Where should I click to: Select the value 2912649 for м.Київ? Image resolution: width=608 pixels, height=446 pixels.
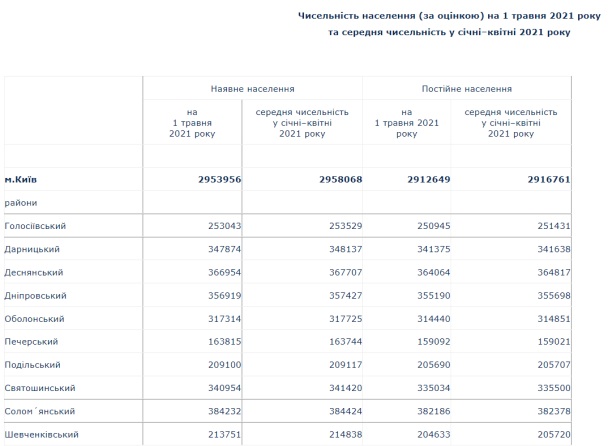point(428,180)
